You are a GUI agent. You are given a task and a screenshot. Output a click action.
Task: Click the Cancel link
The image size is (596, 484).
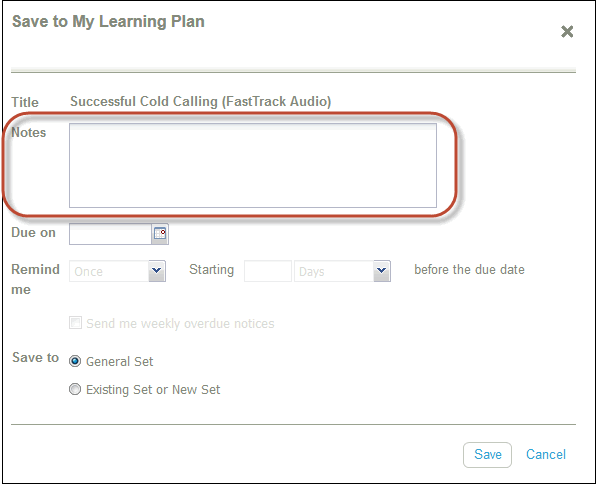546,454
